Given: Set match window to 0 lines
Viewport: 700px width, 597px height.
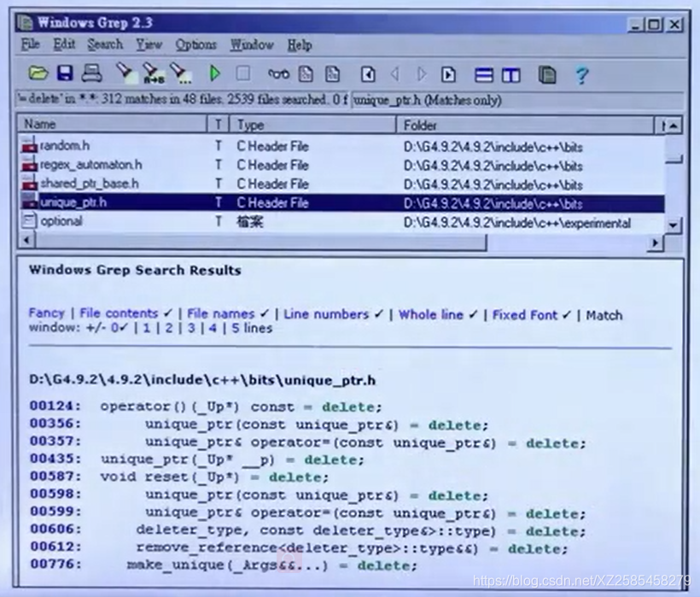Looking at the screenshot, I should click(114, 328).
